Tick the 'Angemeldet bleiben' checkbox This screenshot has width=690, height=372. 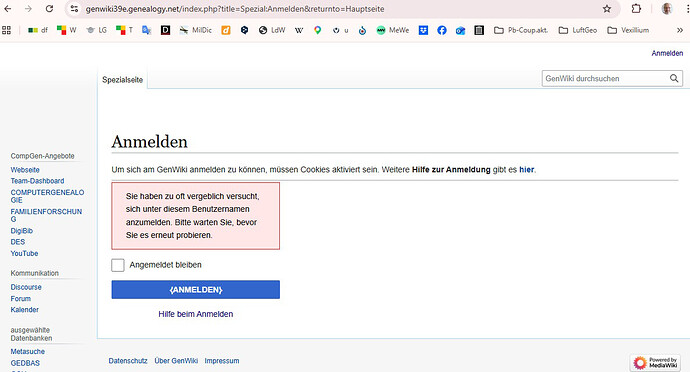coord(117,265)
